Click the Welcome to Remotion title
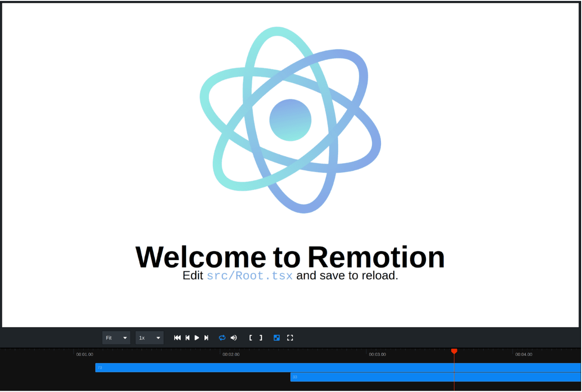Image resolution: width=582 pixels, height=392 pixels. pyautogui.click(x=290, y=257)
